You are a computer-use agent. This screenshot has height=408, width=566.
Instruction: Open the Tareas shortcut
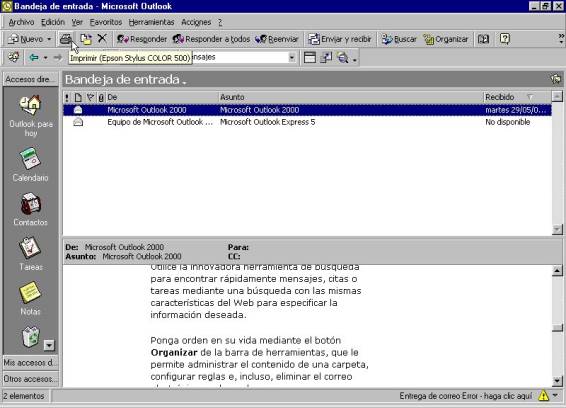click(x=31, y=254)
